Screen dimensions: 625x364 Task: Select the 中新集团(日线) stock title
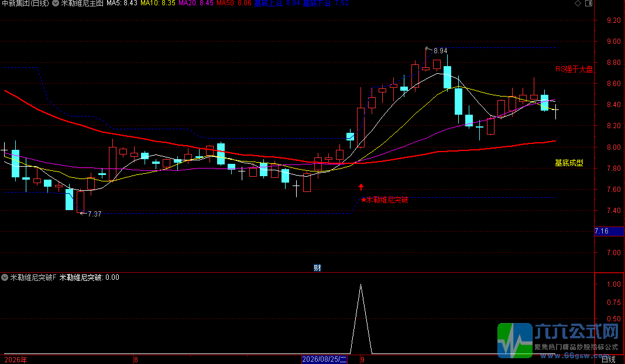point(26,3)
